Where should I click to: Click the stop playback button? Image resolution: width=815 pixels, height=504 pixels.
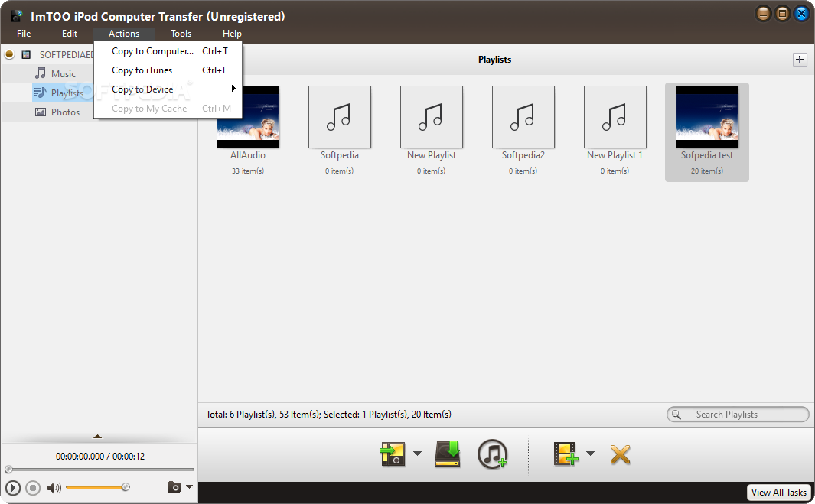click(x=33, y=488)
